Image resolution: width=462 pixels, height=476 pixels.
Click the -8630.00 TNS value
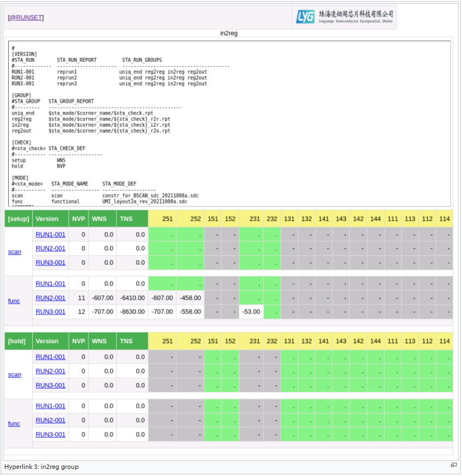pyautogui.click(x=132, y=312)
